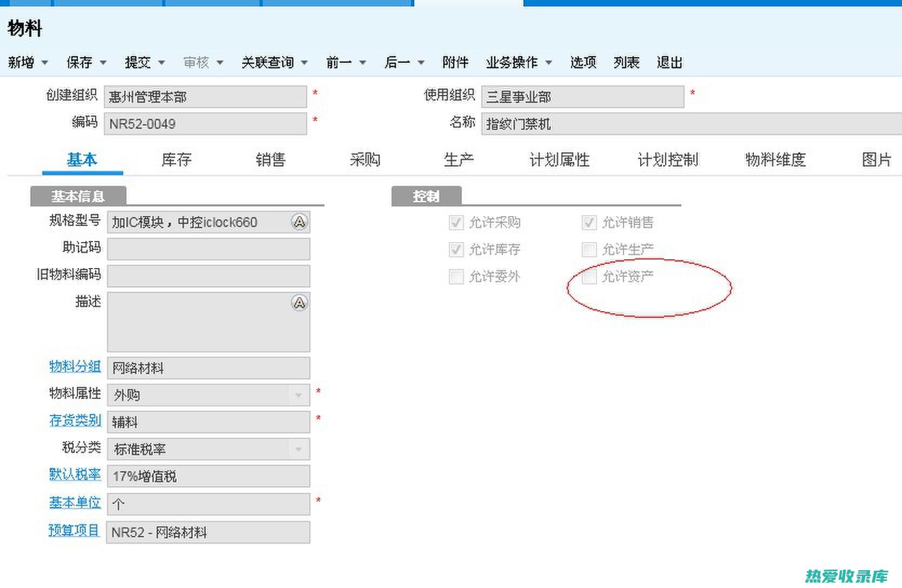Viewport: 902px width, 588px height.
Task: Click the 描述 text area
Action: (x=208, y=322)
